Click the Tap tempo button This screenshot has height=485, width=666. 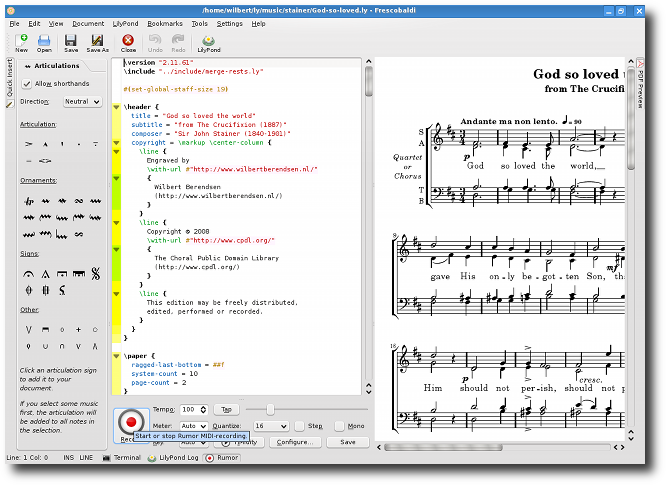point(226,409)
